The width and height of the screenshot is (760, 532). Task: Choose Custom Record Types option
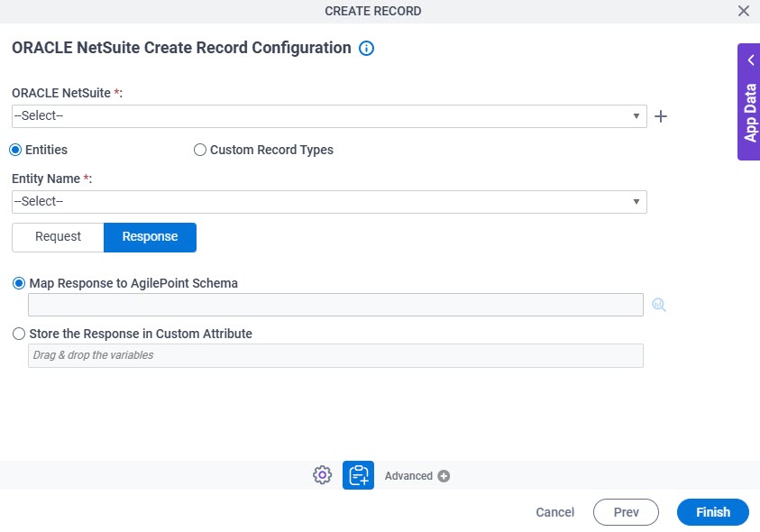(200, 150)
